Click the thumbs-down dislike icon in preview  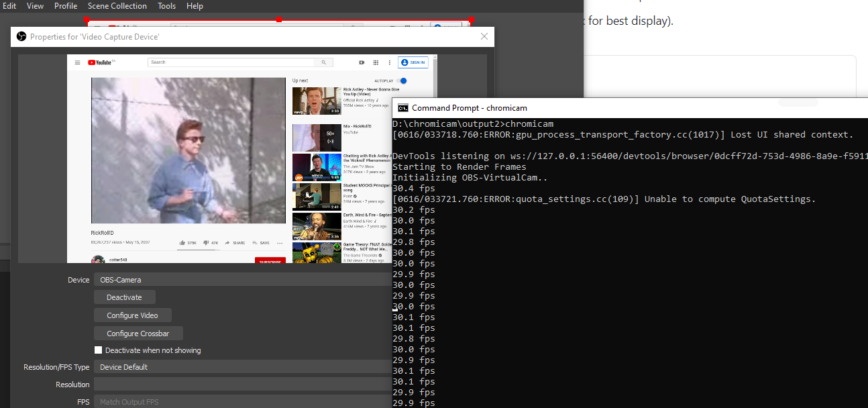pos(207,243)
